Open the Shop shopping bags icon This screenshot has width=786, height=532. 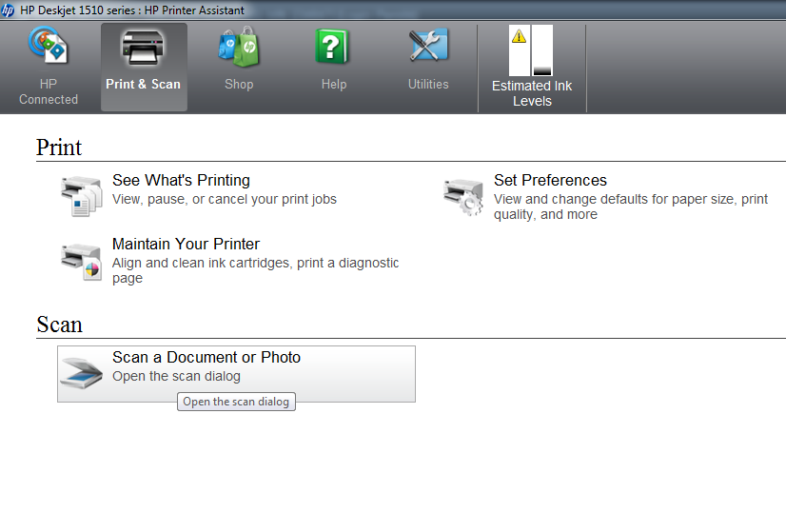click(239, 47)
